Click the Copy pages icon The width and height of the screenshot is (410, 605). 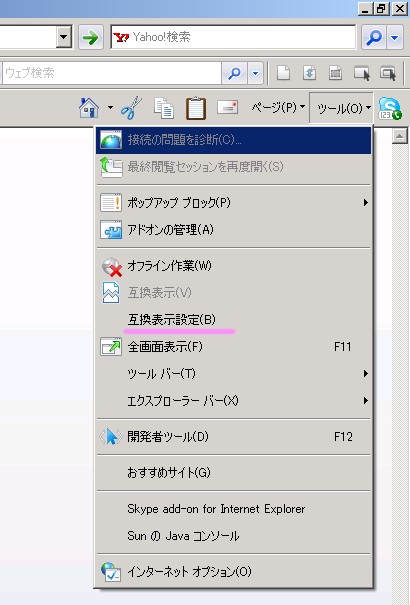pos(164,108)
